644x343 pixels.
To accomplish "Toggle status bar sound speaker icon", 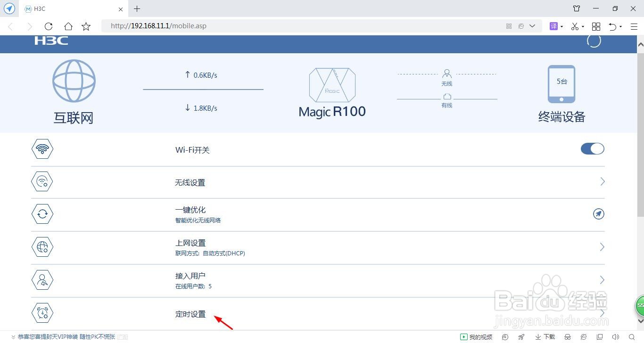I will 615,337.
